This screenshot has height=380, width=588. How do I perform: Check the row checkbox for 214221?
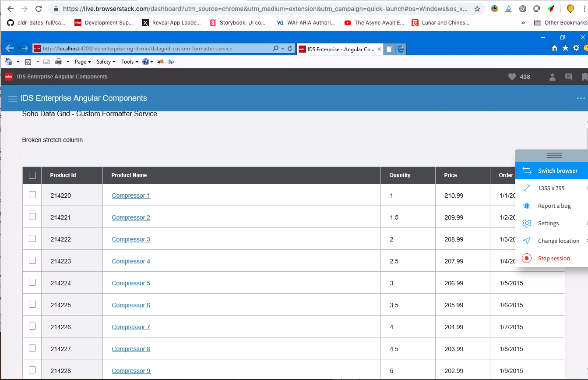tap(32, 217)
